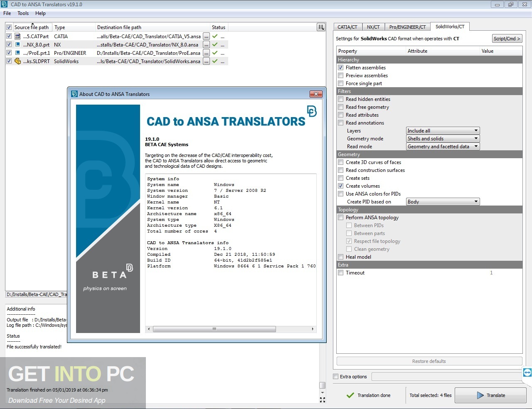This screenshot has height=409, width=532.
Task: Enable Read attributes
Action: coord(341,115)
